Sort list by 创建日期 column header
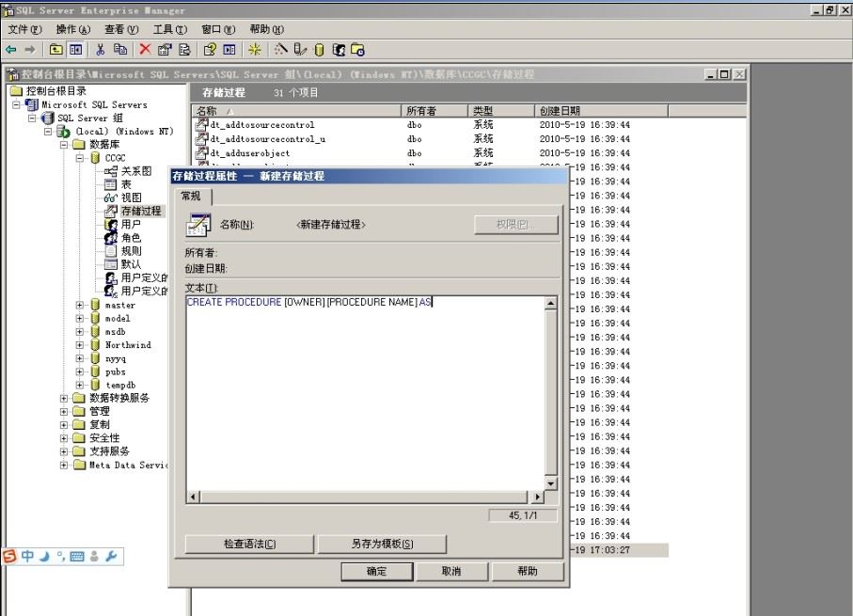Viewport: 853px width, 616px height. 601,111
